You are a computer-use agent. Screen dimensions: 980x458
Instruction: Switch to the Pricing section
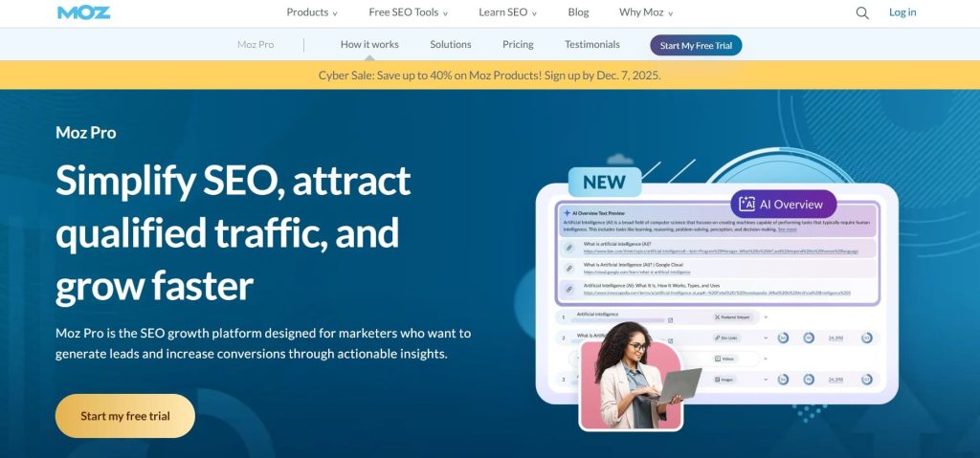(x=518, y=44)
